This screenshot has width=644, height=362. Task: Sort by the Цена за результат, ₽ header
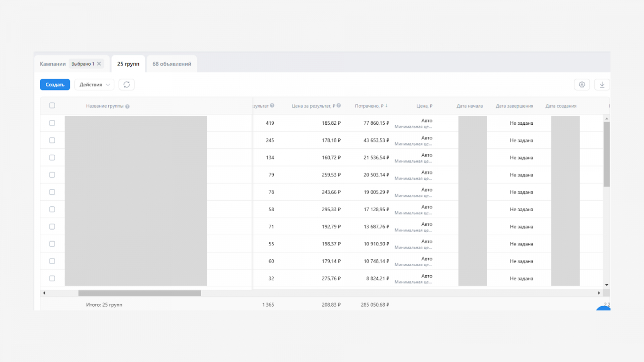tap(313, 106)
